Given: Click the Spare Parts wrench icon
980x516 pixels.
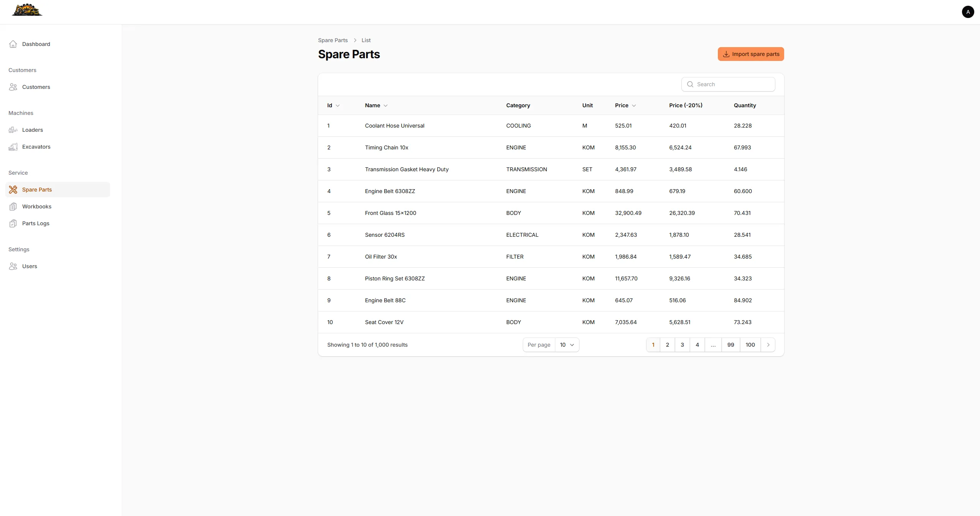Looking at the screenshot, I should click(13, 190).
